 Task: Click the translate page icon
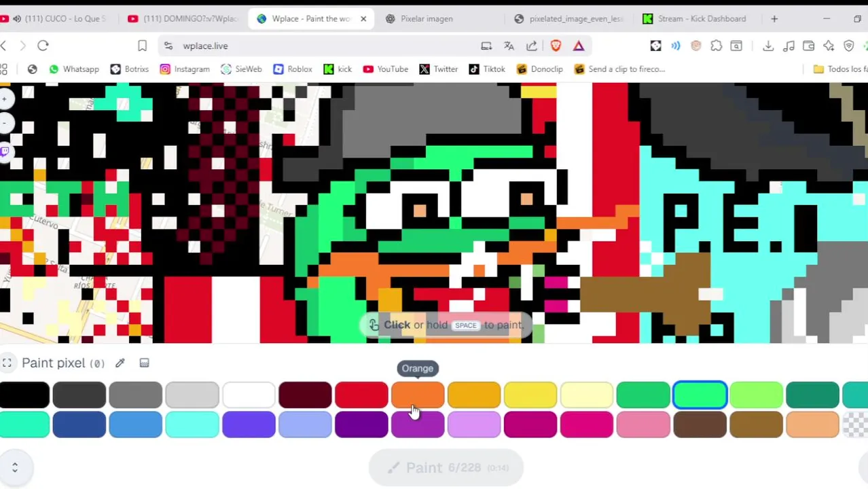click(509, 46)
